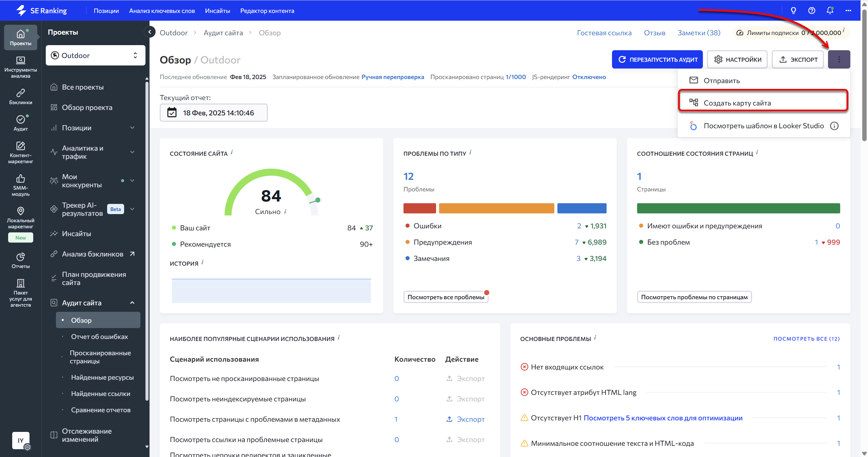The width and height of the screenshot is (868, 457).
Task: Click info icon beside Основные проблемы
Action: tap(595, 338)
